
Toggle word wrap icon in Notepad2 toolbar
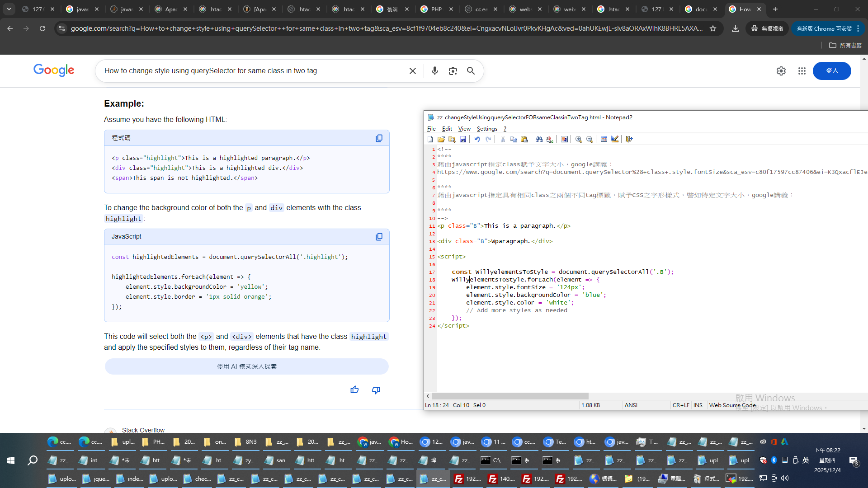click(564, 139)
